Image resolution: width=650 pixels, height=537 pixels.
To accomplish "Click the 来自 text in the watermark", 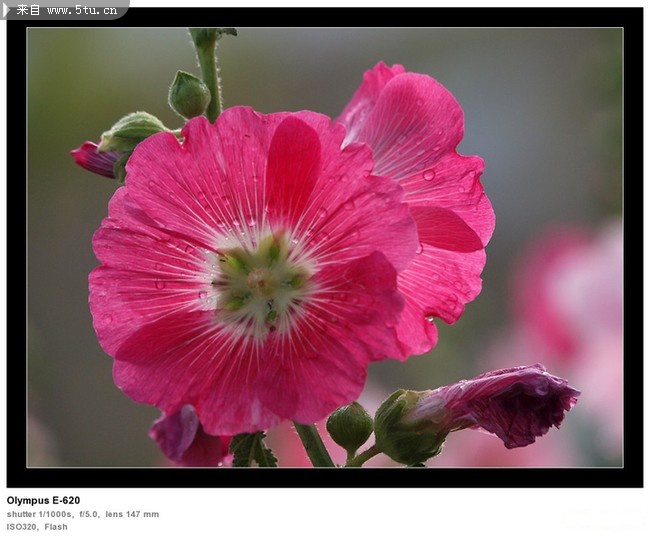I will (x=29, y=10).
